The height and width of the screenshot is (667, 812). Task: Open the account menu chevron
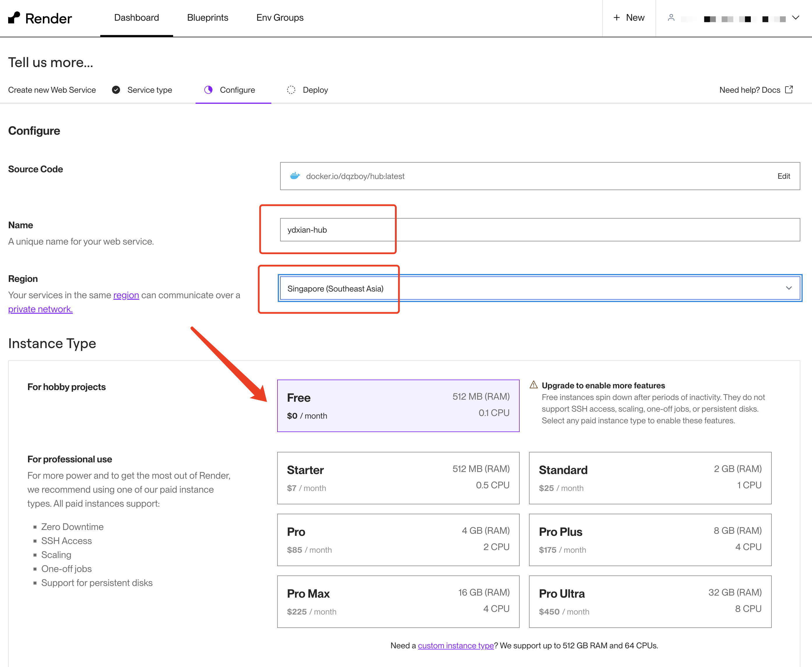tap(795, 18)
